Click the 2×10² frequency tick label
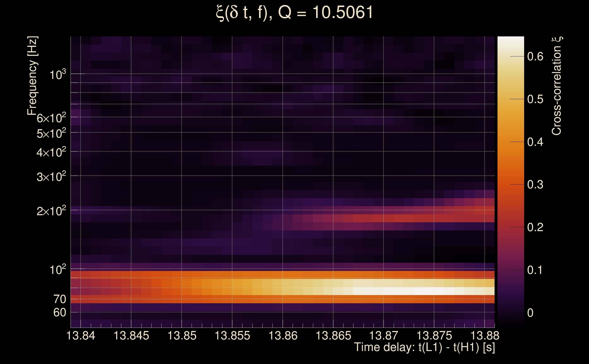 click(x=51, y=211)
